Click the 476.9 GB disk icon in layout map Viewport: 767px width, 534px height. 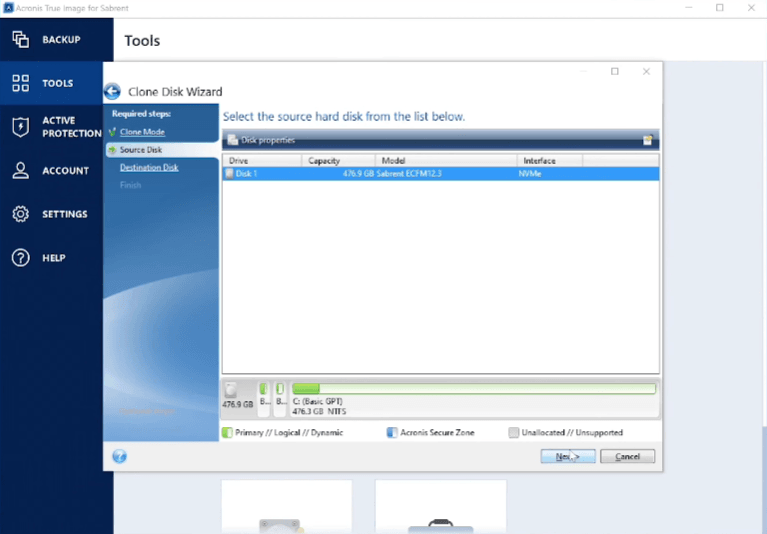tap(231, 390)
